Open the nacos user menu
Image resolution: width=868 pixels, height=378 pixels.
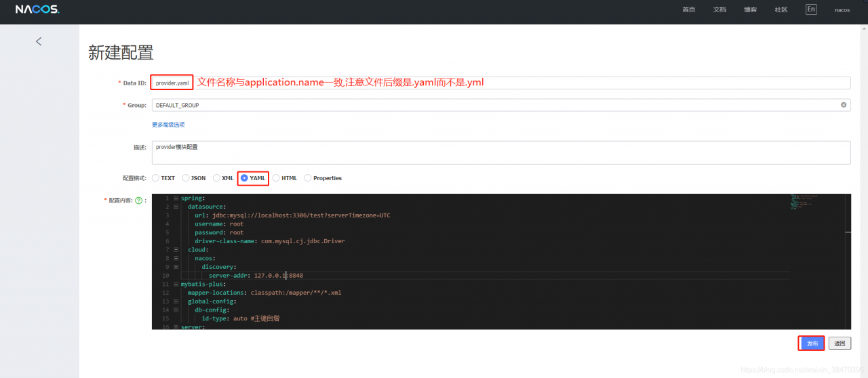842,10
